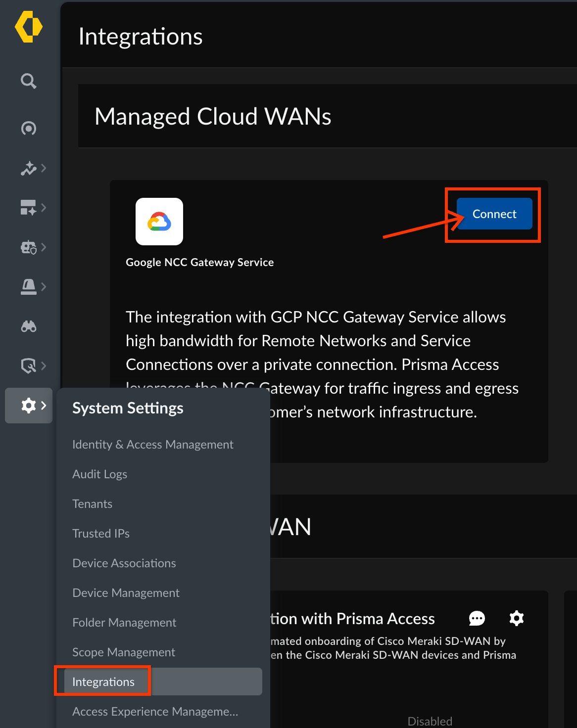Select Folder Management
The height and width of the screenshot is (728, 577).
(124, 623)
